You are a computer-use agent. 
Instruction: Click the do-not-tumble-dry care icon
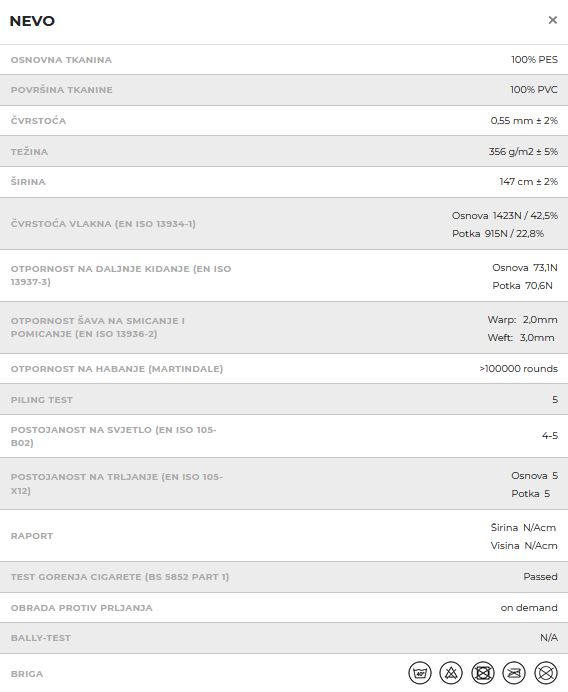click(x=483, y=673)
